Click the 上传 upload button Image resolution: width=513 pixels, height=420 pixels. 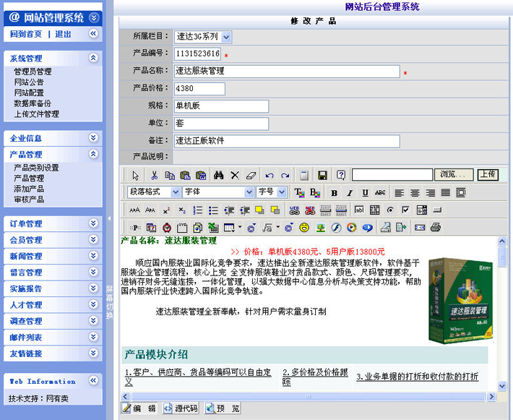coord(488,174)
